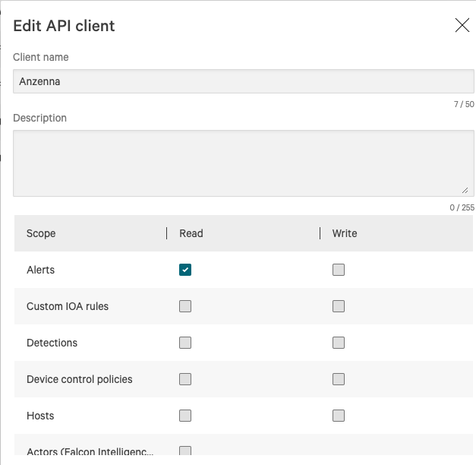Select the Device control policies row label
Screen dimensions: 476x465
[80, 379]
